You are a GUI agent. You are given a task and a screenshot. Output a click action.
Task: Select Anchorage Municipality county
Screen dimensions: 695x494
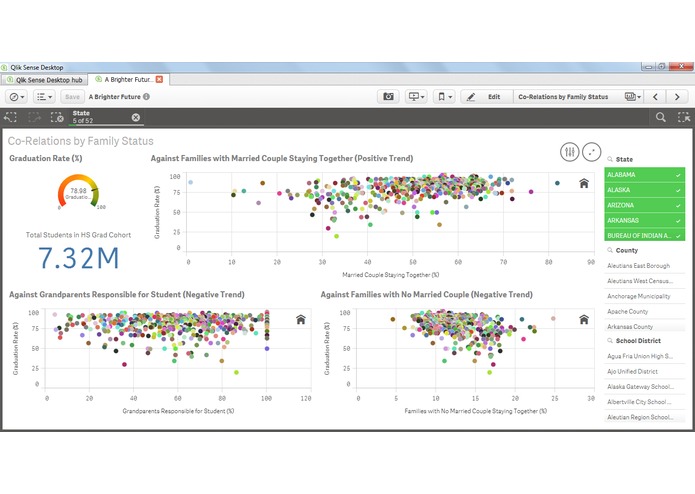[644, 296]
